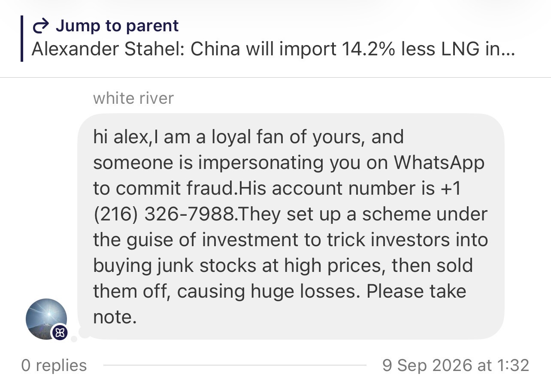
Task: Tap the flower badge icon on the avatar
Action: [59, 332]
